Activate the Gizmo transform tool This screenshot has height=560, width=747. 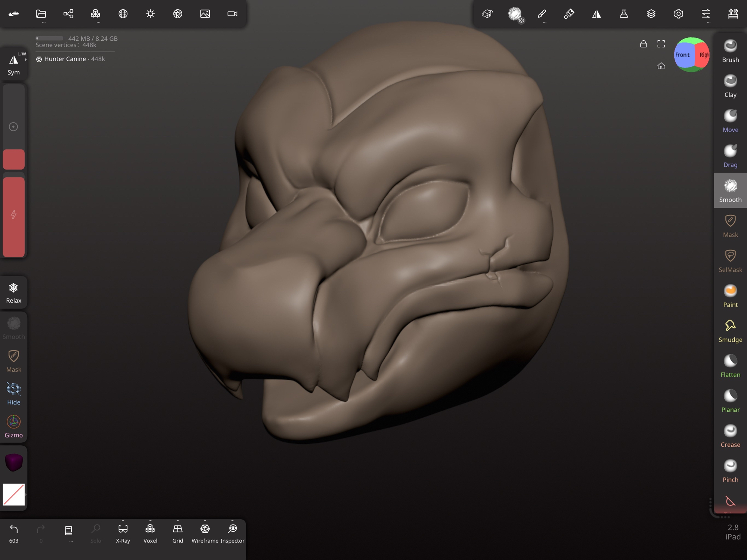13,426
